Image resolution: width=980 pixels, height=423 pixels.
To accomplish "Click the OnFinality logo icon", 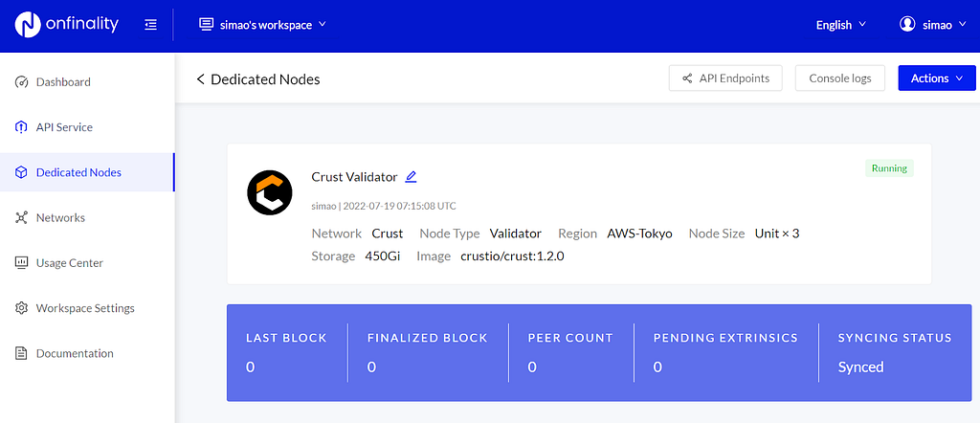I will 27,25.
